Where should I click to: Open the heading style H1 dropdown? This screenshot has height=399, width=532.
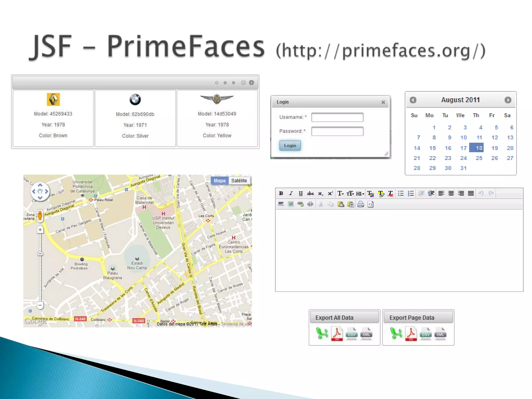(x=360, y=193)
